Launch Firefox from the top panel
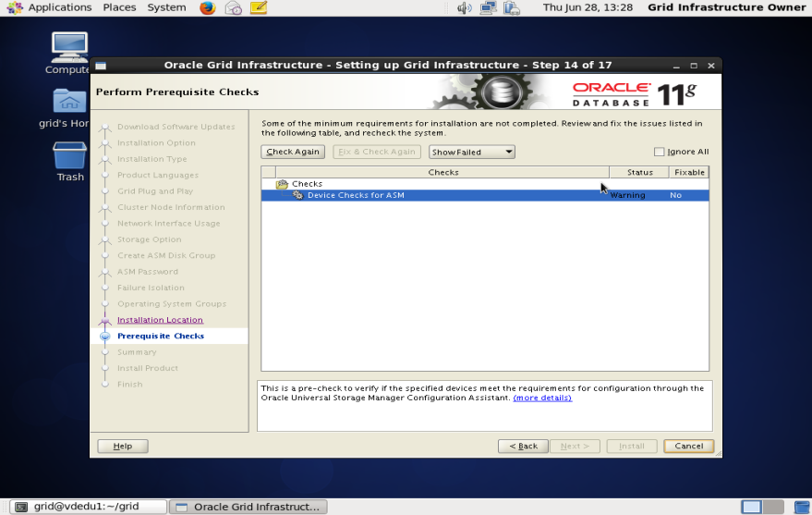Screen dimensions: 812x515 [208, 7]
